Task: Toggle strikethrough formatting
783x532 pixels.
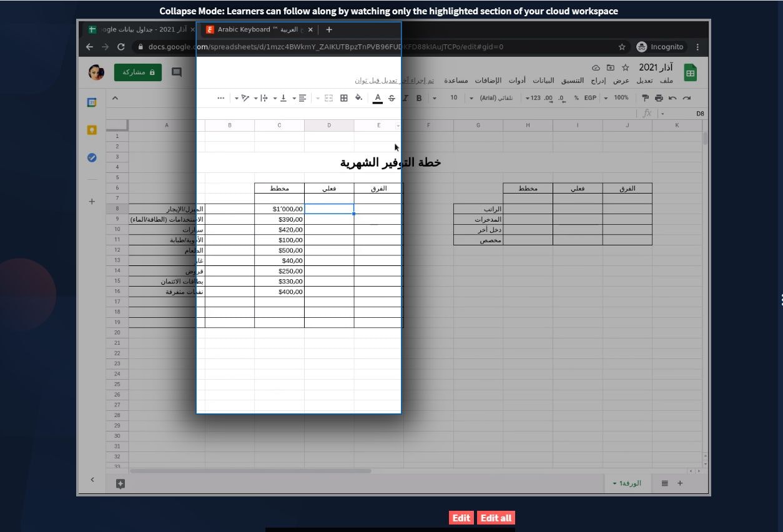Action: click(x=391, y=98)
